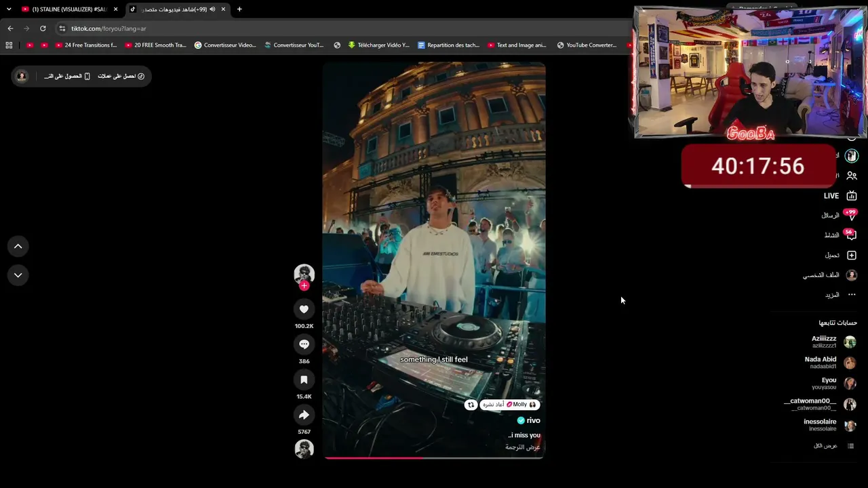
Task: Click the browser back arrow
Action: click(x=10, y=28)
